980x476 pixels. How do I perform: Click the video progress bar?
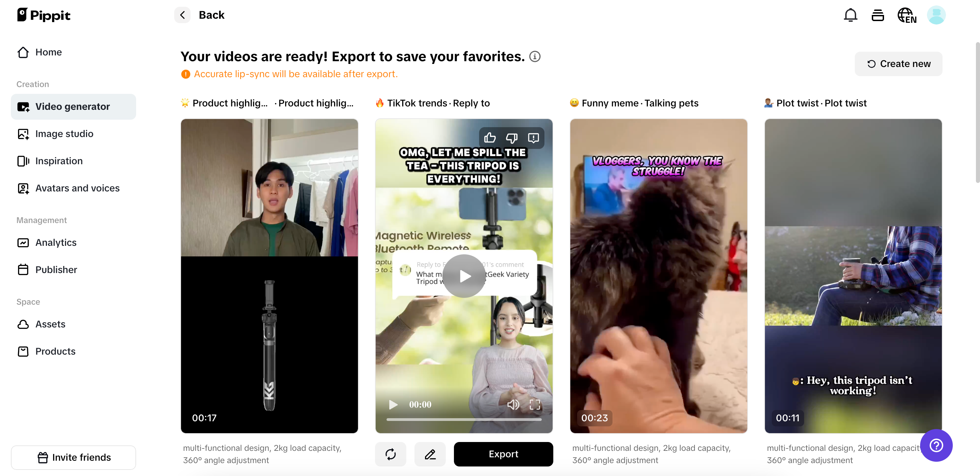point(464,420)
